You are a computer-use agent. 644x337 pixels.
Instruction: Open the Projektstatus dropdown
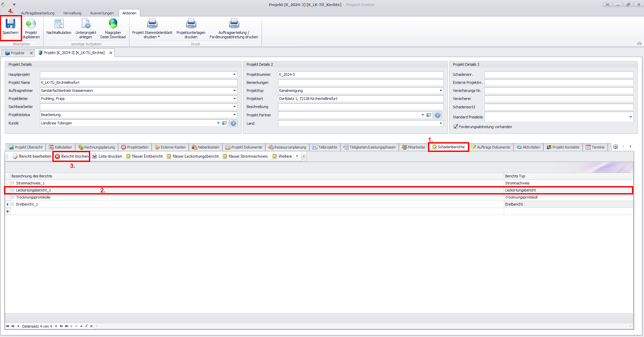tap(234, 115)
